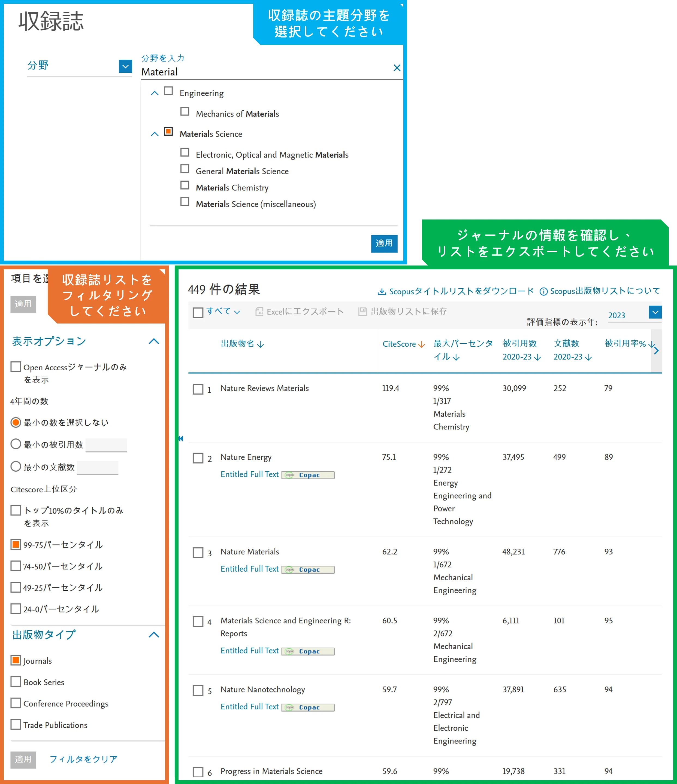This screenshot has height=784, width=677.
Task: Collapse the 表示オプション section
Action: coord(154,341)
